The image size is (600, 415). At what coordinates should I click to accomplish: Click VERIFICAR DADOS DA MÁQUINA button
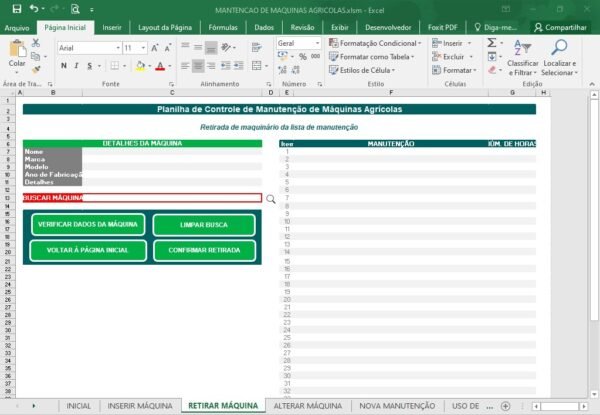(88, 225)
